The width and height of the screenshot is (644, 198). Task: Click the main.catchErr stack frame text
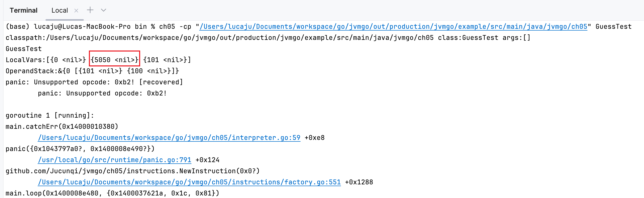click(62, 127)
